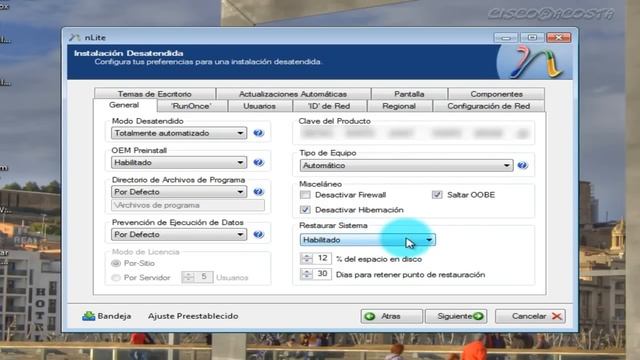Go back with Atrás button

point(391,316)
